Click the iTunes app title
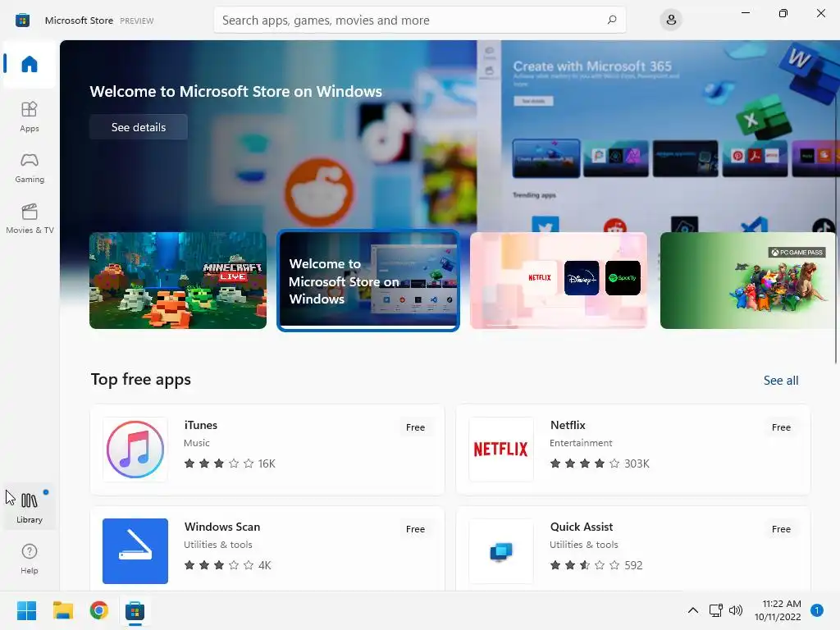This screenshot has height=630, width=840. [201, 425]
